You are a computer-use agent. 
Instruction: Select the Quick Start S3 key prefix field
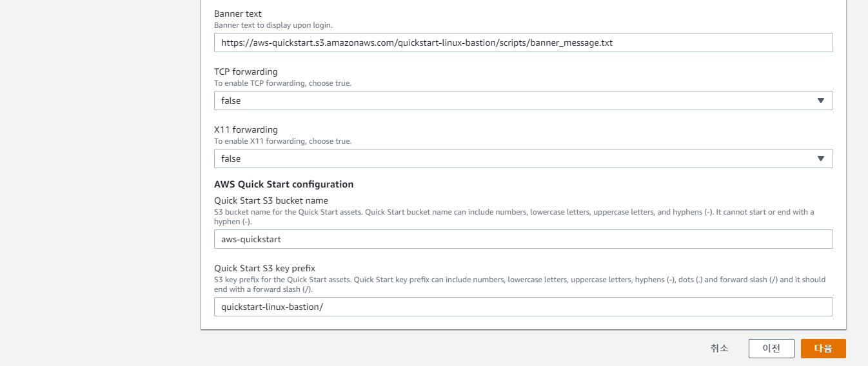tap(522, 307)
